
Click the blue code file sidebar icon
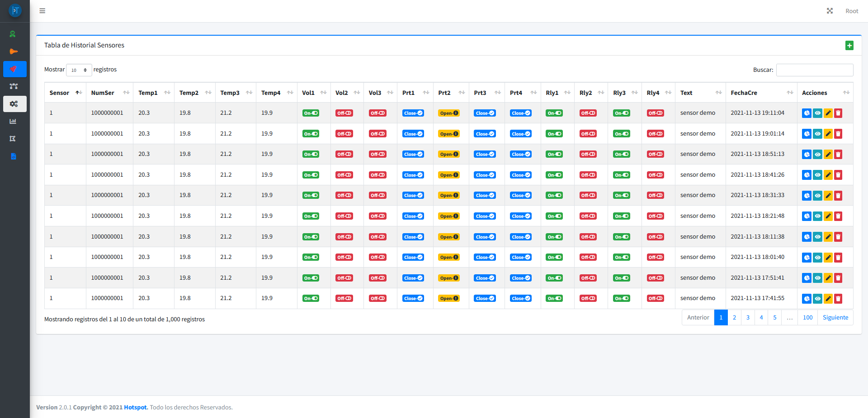(14, 156)
